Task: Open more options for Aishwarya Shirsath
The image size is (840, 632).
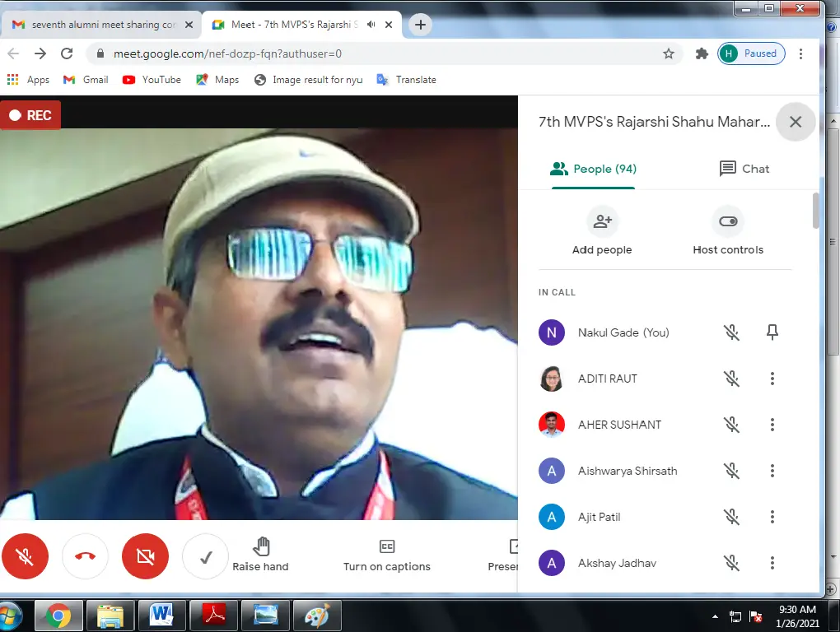Action: coord(772,471)
